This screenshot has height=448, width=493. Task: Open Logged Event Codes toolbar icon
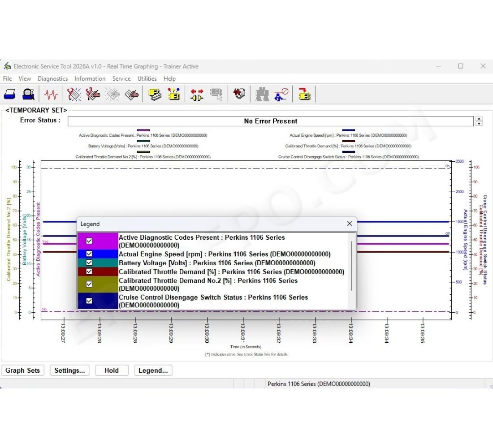(x=131, y=94)
